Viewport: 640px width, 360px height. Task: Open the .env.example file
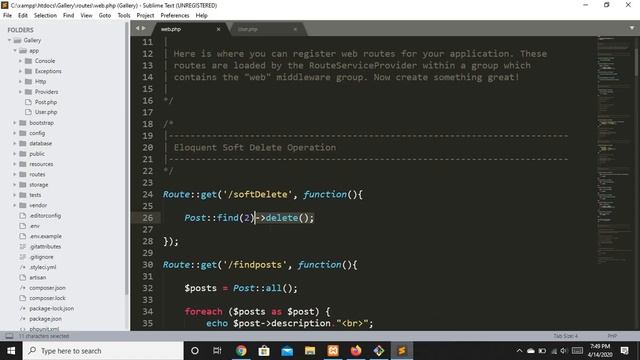[x=45, y=236]
